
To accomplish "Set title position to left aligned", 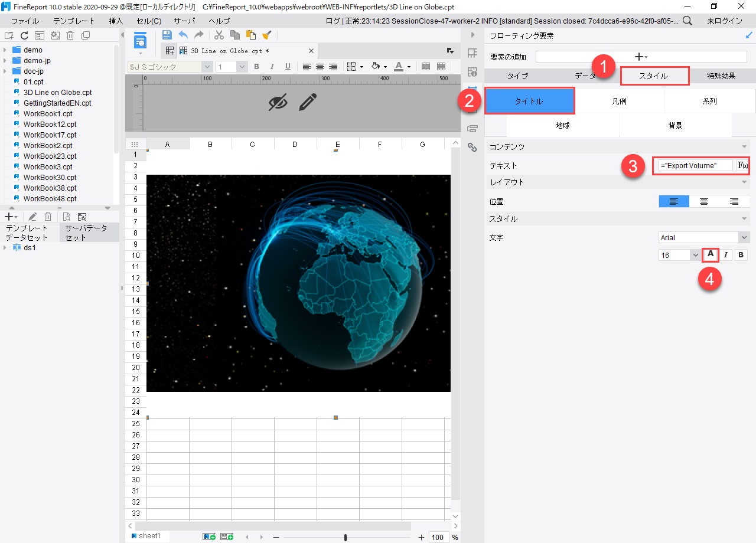I will click(x=674, y=201).
